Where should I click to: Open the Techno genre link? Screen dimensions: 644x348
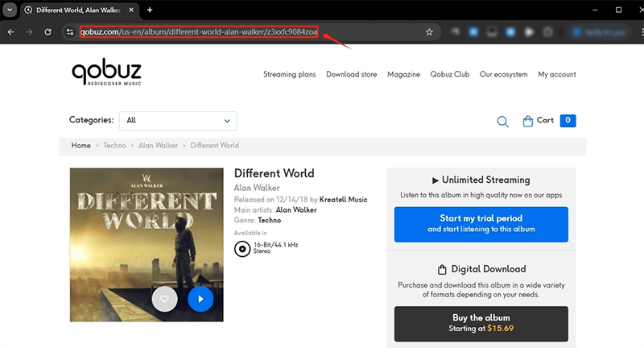[270, 220]
